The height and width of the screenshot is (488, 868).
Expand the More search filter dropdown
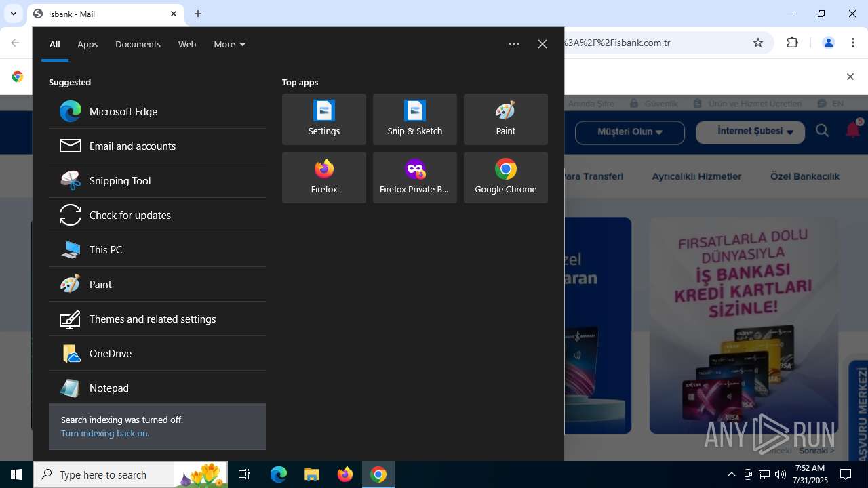(x=230, y=44)
